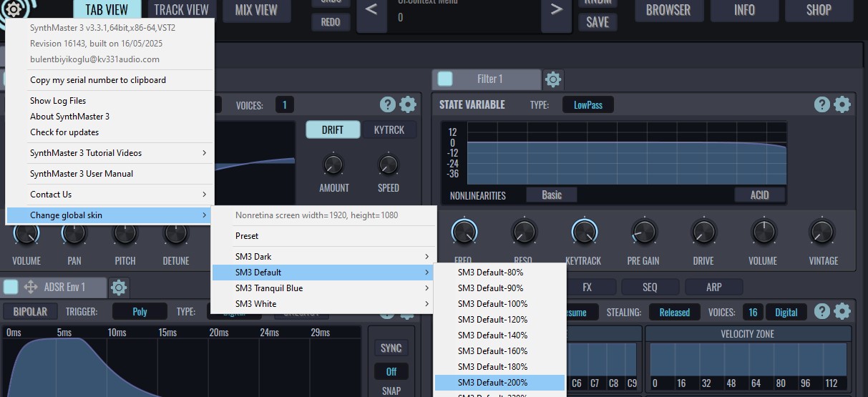The image size is (868, 397).
Task: Click help icon beside oscillator VOICES 1
Action: tap(388, 105)
